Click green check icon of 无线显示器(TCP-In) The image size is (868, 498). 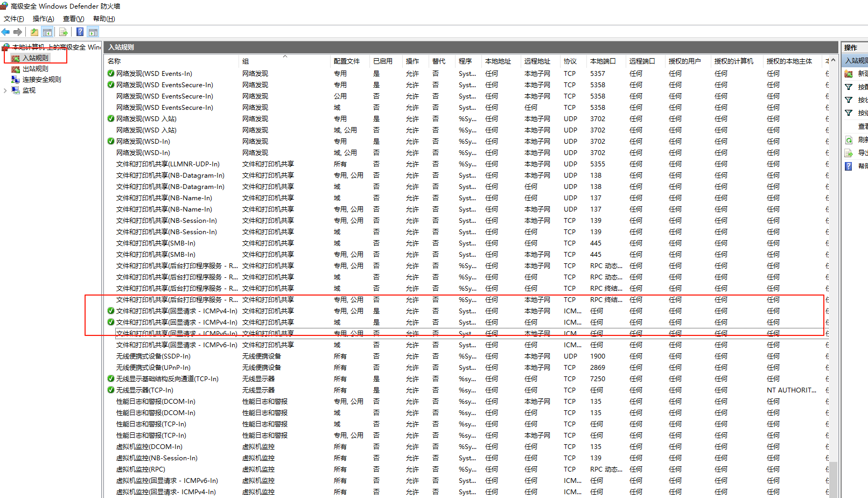tap(111, 390)
